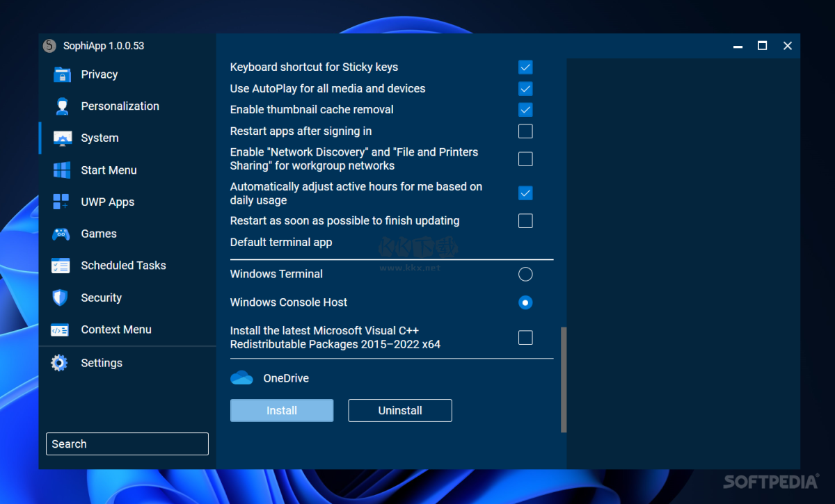Select Windows Console Host radio button
Screen dimensions: 835x504
coord(525,302)
